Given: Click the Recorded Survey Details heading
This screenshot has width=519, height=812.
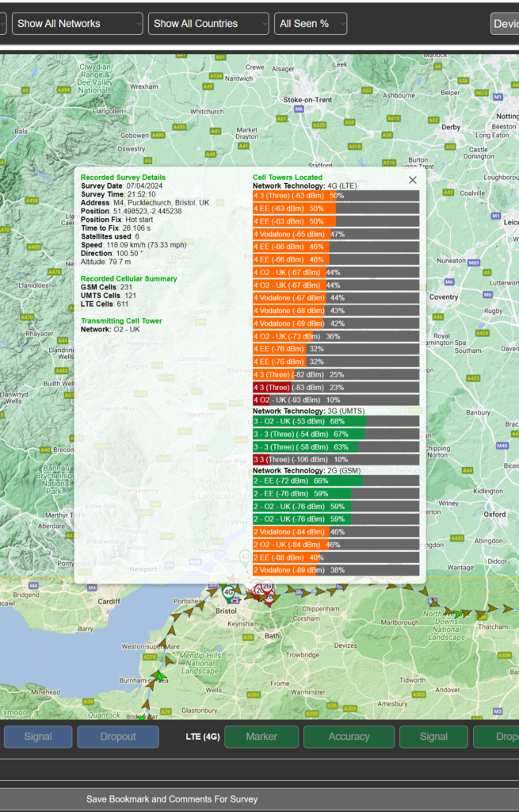Looking at the screenshot, I should click(x=123, y=177).
